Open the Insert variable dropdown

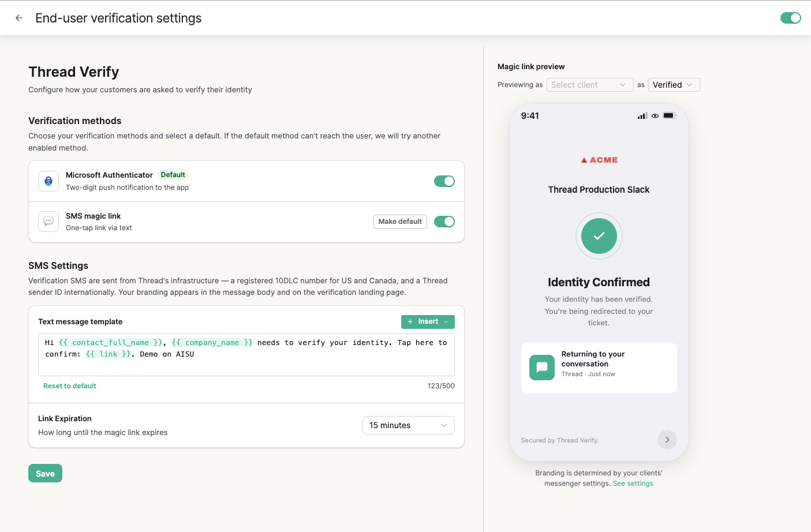click(x=428, y=321)
